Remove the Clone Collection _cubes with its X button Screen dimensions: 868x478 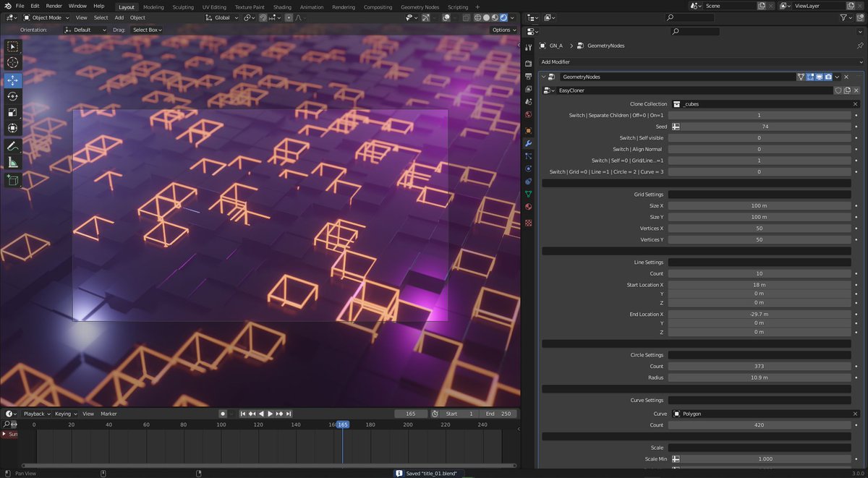click(x=855, y=103)
